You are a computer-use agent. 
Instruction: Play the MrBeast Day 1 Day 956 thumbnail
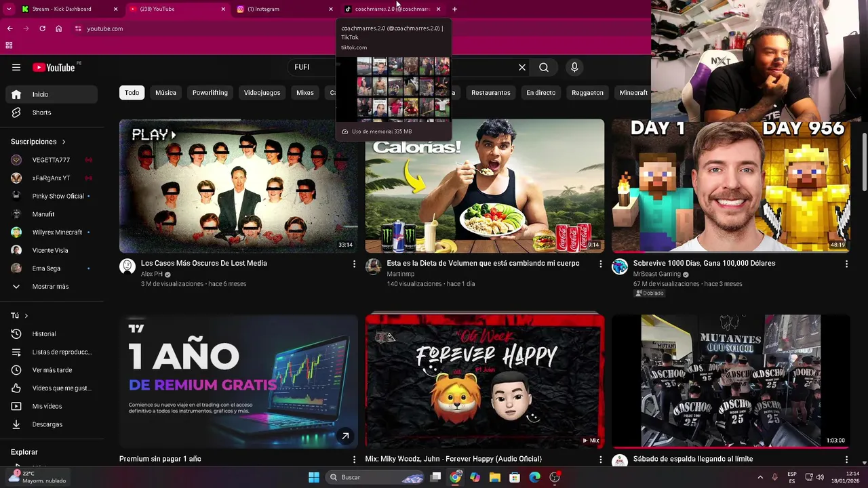(x=730, y=186)
